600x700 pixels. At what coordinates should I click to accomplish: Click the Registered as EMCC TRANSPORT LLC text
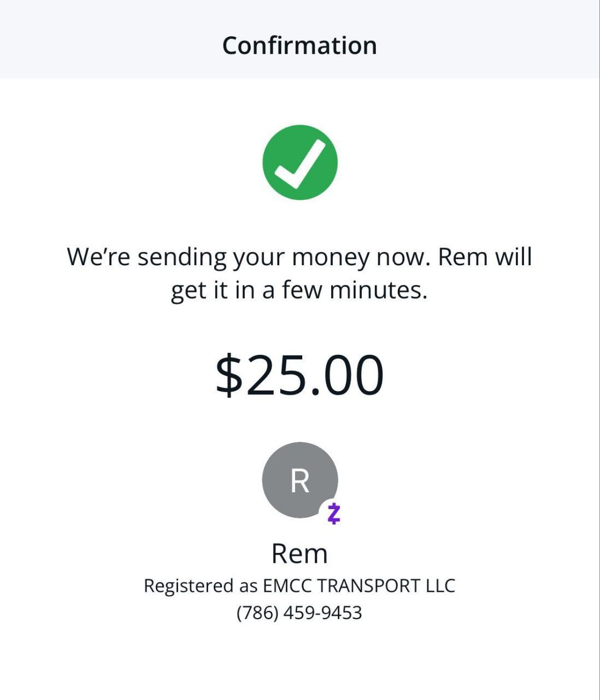pyautogui.click(x=299, y=586)
